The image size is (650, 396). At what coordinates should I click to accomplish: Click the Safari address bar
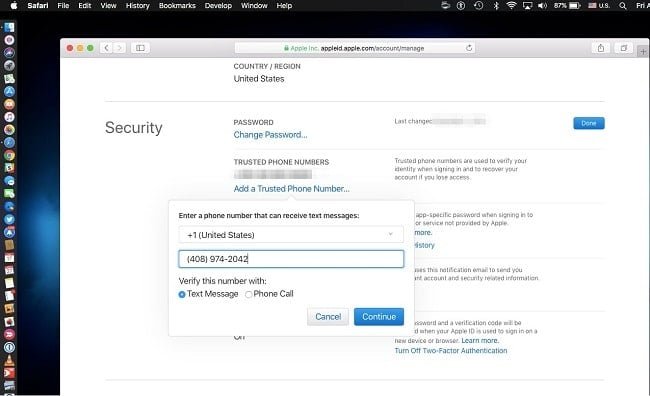[x=355, y=48]
